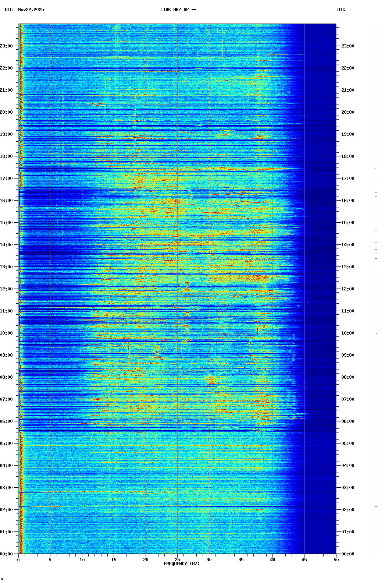Click the 15 Hz frequency axis label
Viewport: 392px width, 583px height.
[x=114, y=560]
